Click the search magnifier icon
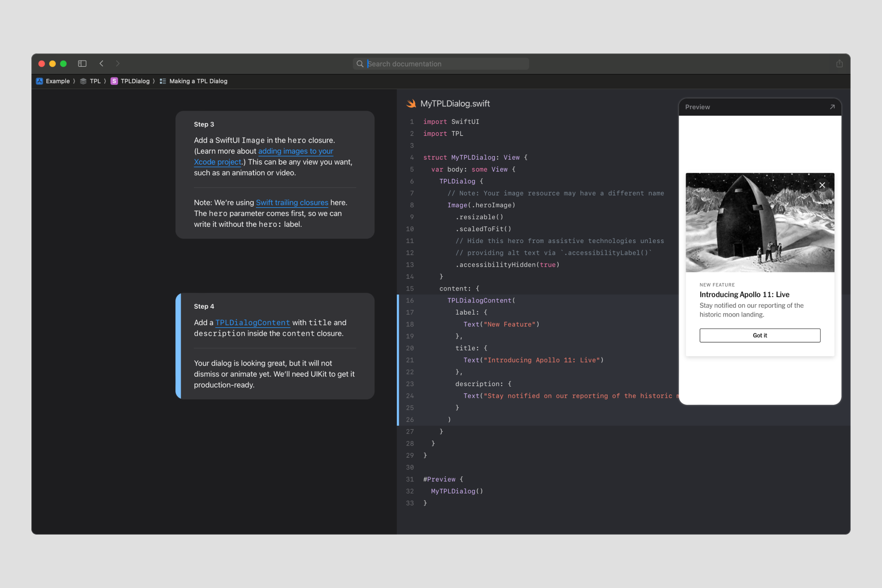882x588 pixels. point(360,64)
